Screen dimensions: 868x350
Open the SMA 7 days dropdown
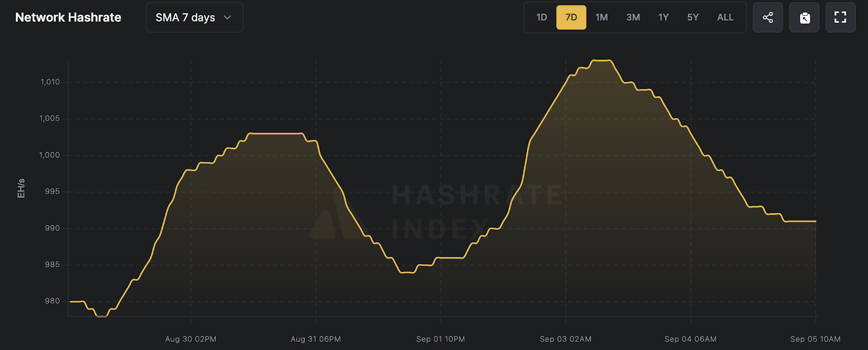[194, 17]
